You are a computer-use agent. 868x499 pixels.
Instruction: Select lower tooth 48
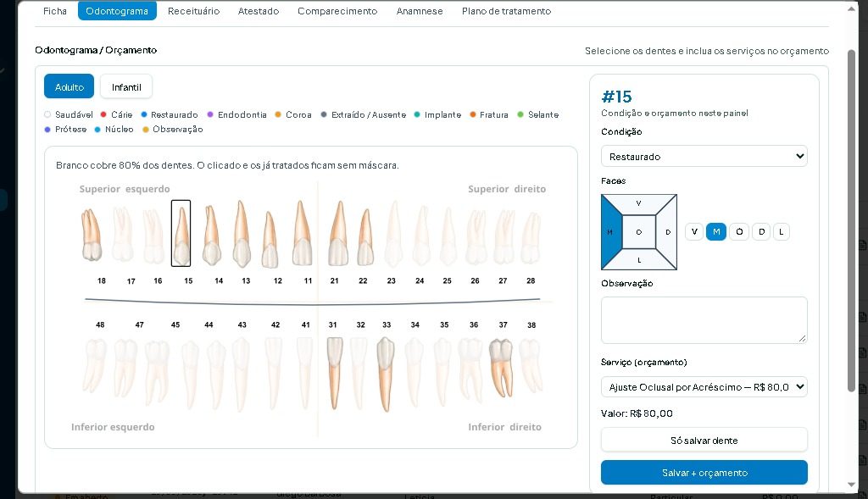[x=95, y=366]
